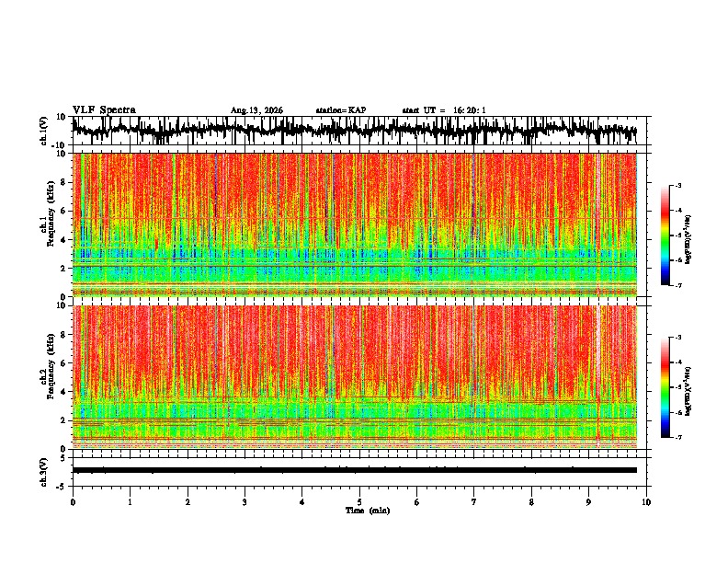Click the 2 kHz horizontal line in ch.1

355,266
